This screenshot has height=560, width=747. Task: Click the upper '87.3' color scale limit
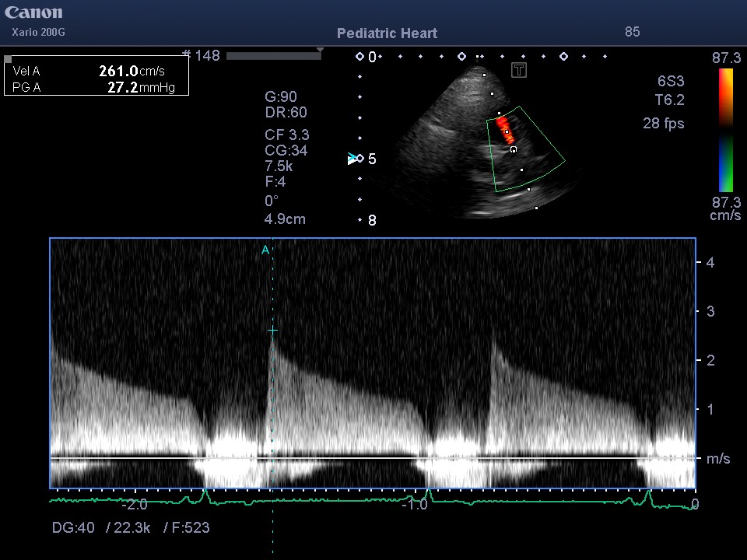[726, 58]
